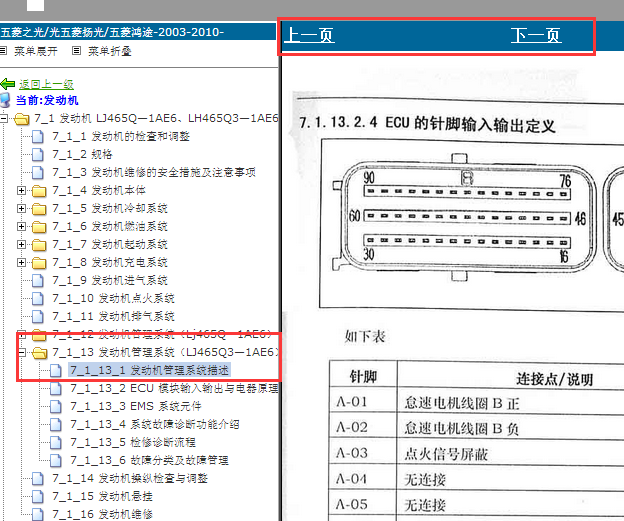Open 7_1_13_5 检修诊断流程 page
The image size is (624, 521).
pyautogui.click(x=133, y=442)
